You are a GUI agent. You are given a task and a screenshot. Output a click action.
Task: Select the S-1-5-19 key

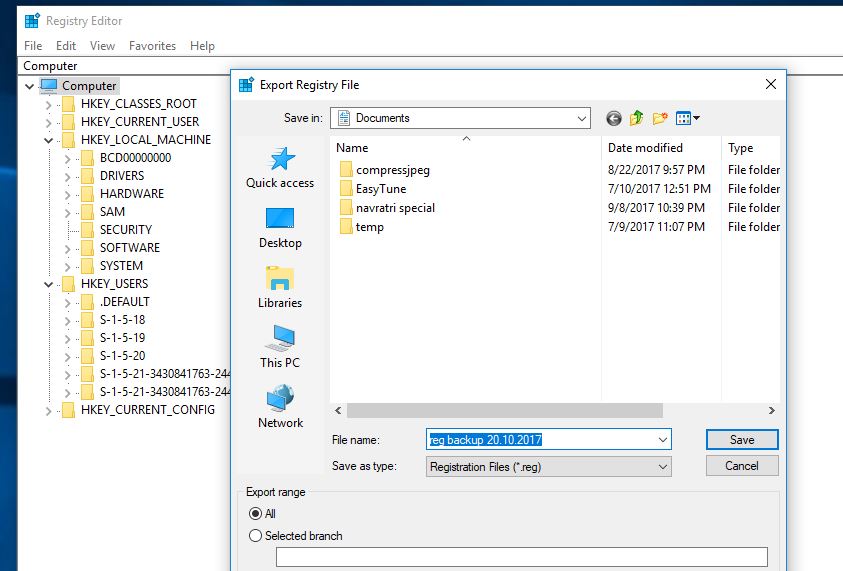pyautogui.click(x=123, y=338)
